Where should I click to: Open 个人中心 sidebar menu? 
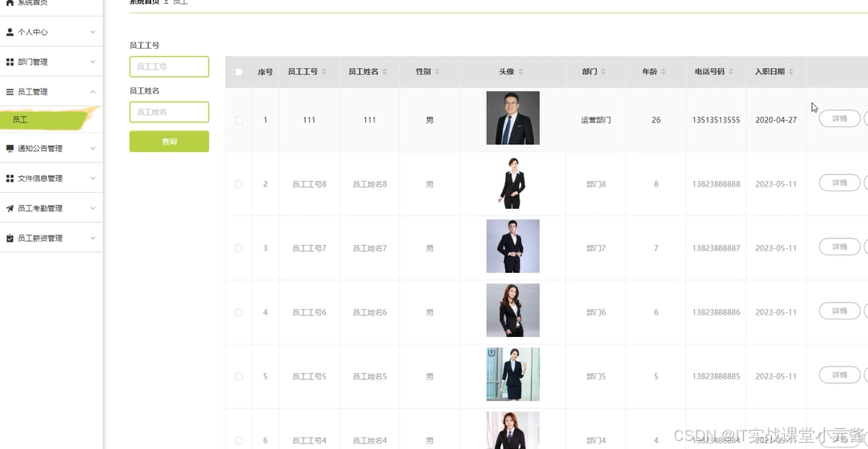51,32
